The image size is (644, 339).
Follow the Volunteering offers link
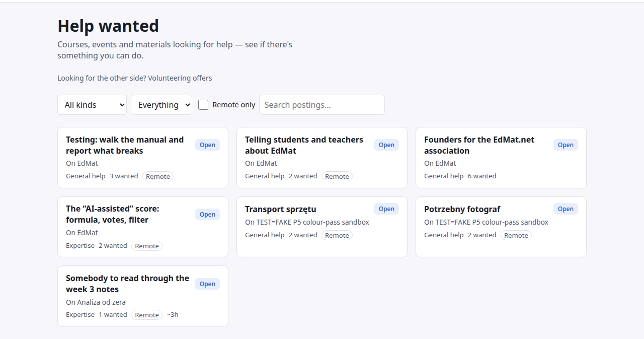(180, 78)
